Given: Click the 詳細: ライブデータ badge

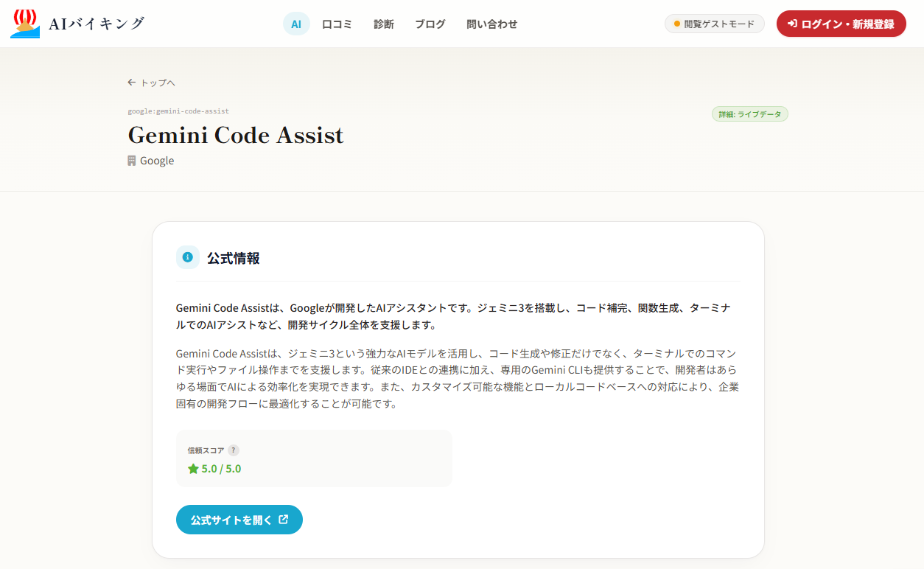Looking at the screenshot, I should click(750, 114).
